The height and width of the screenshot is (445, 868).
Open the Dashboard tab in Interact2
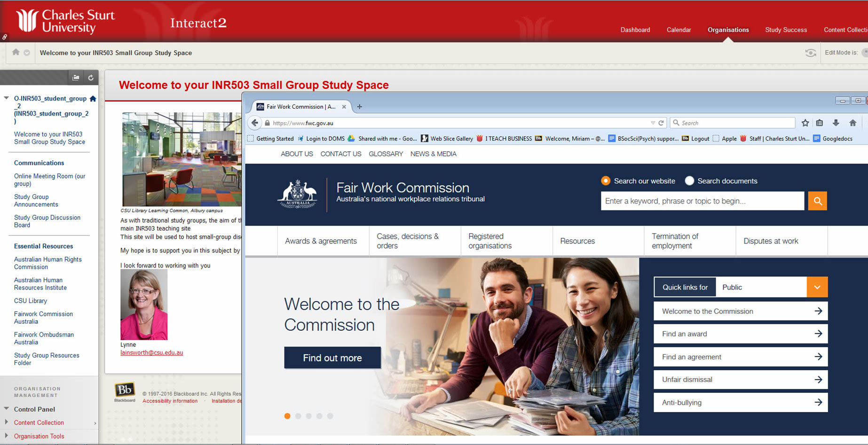point(635,30)
